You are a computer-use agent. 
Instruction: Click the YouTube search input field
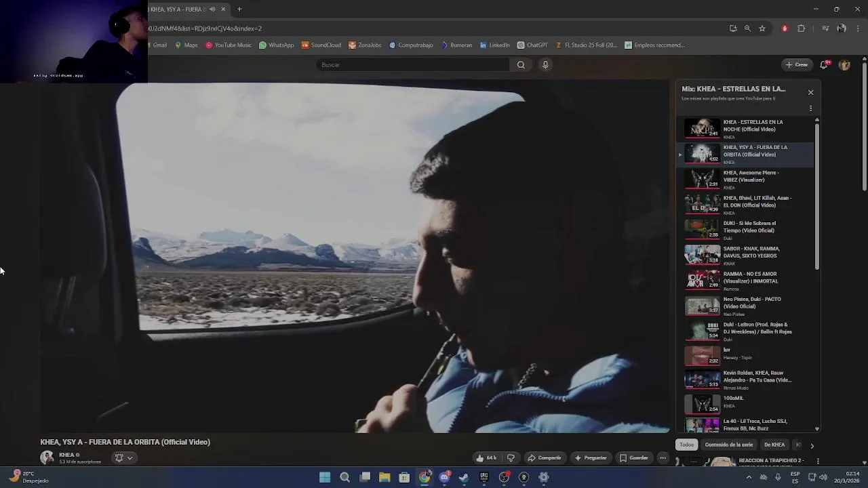coord(412,65)
